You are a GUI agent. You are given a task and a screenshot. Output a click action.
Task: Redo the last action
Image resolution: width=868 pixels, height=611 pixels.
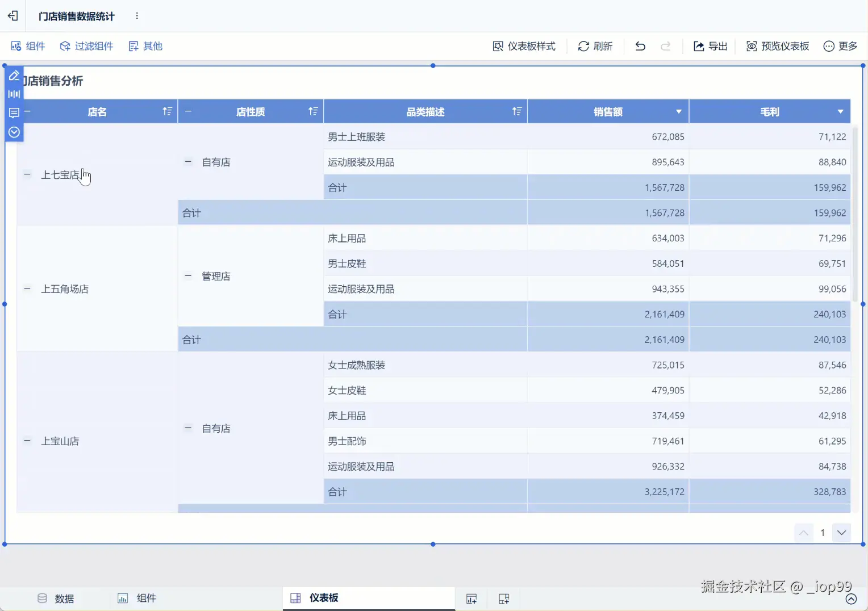pos(666,46)
